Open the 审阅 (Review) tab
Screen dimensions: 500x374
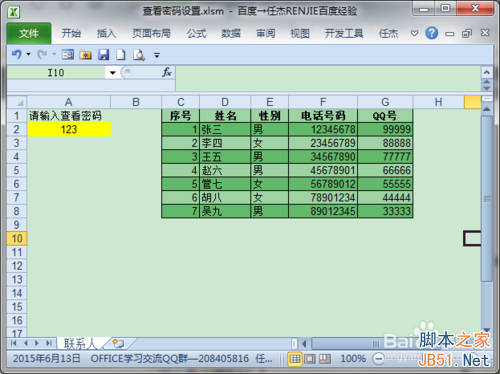click(266, 33)
